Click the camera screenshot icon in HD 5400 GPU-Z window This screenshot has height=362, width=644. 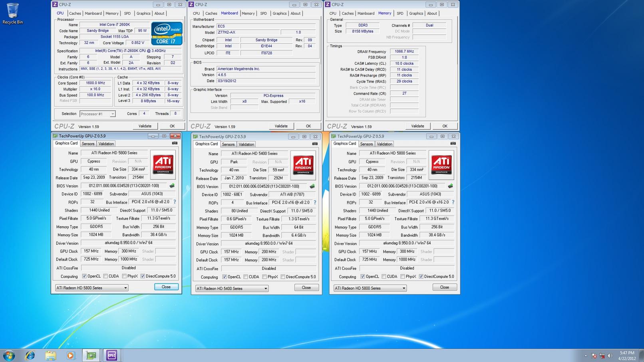(315, 144)
